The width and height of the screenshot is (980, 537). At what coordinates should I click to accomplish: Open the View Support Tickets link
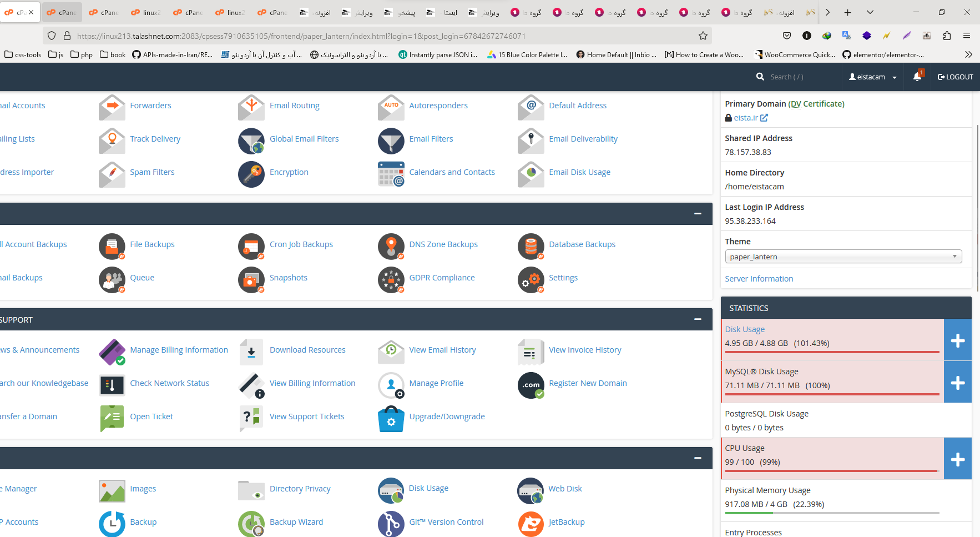pyautogui.click(x=307, y=416)
